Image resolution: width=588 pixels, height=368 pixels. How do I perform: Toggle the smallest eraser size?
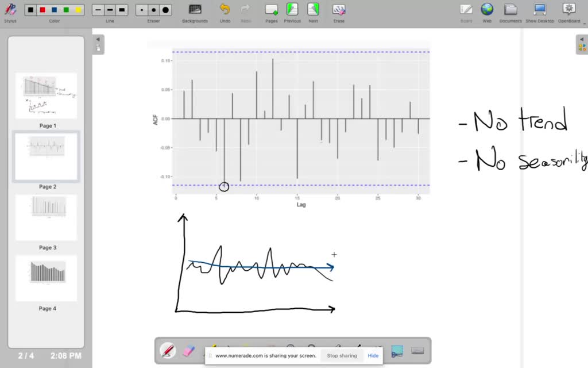tap(141, 10)
